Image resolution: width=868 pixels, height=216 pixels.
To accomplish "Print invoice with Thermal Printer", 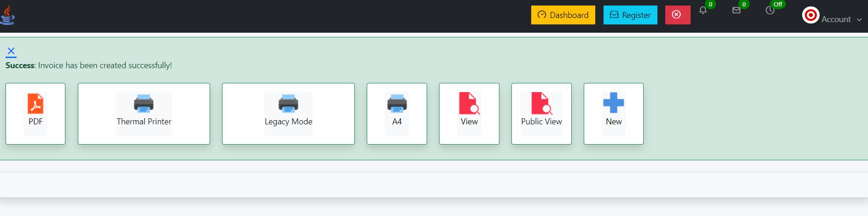I will coord(144,113).
